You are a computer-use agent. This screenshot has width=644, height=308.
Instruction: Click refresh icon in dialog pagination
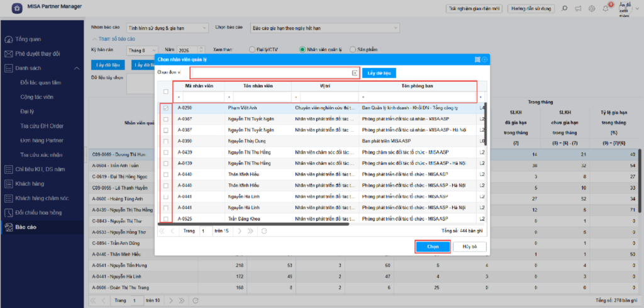click(264, 231)
